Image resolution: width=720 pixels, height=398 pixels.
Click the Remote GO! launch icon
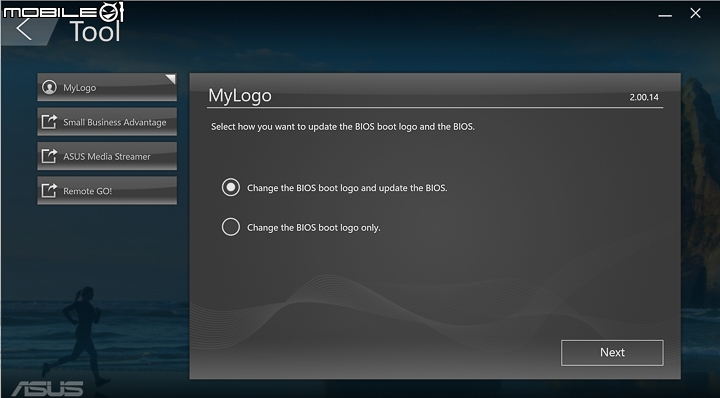tap(49, 190)
